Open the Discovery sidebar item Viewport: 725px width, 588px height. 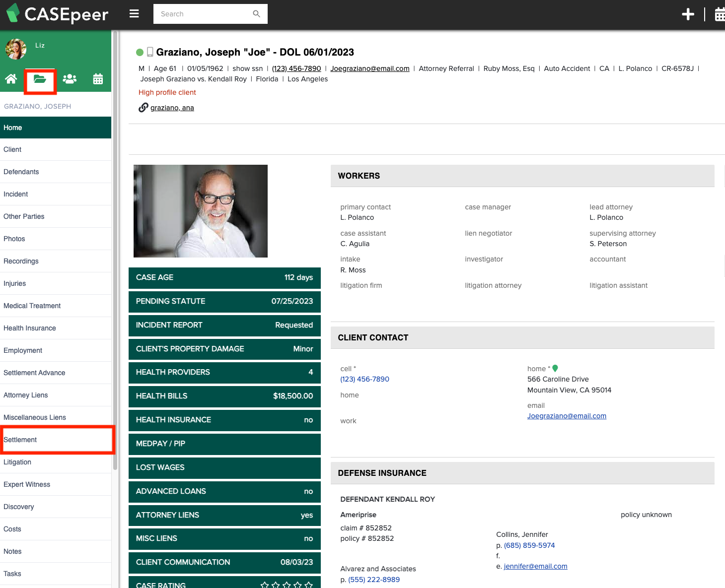point(56,507)
